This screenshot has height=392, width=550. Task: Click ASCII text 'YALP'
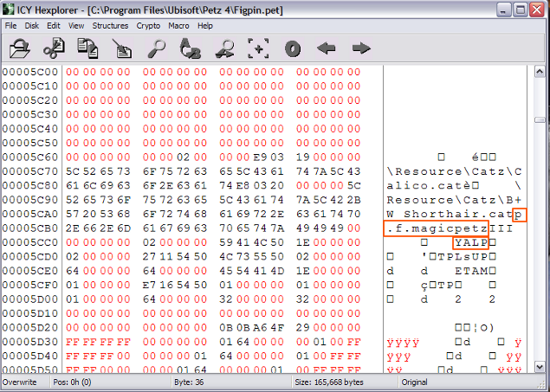[x=471, y=242]
